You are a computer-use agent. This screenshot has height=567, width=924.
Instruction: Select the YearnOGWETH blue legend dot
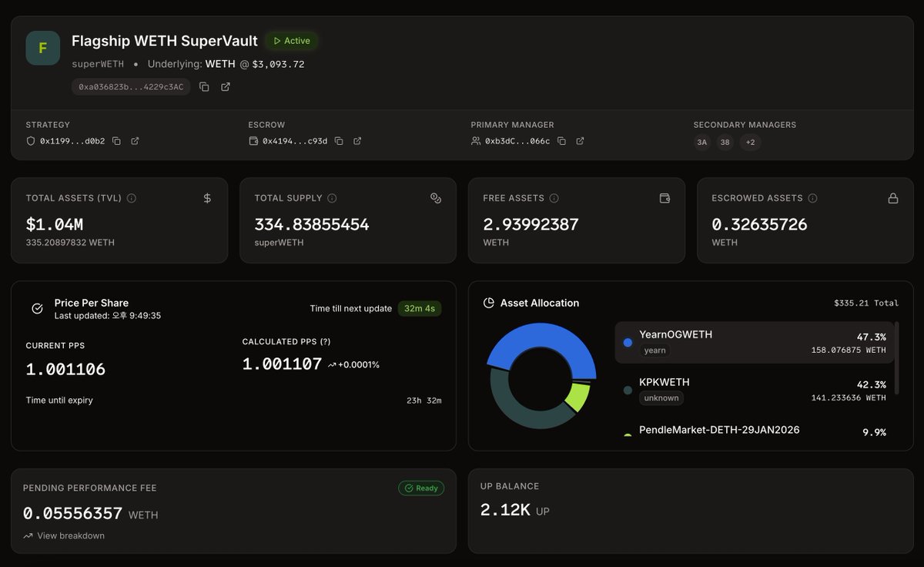pyautogui.click(x=627, y=342)
